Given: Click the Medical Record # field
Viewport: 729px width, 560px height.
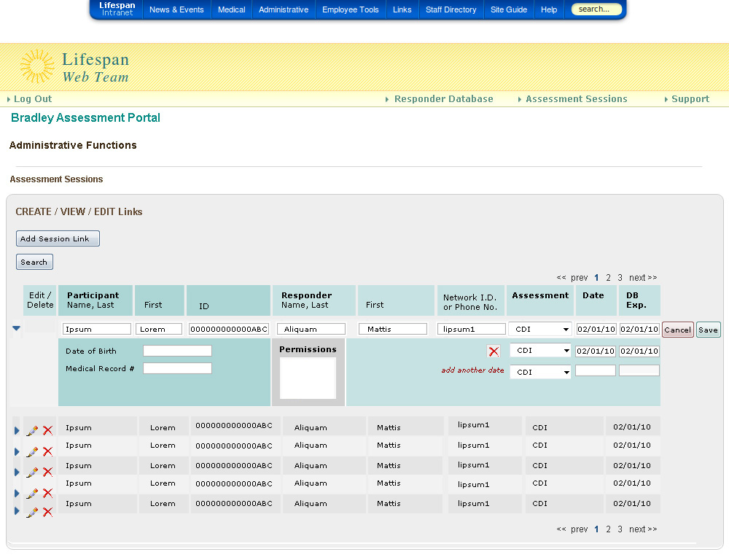Looking at the screenshot, I should [177, 368].
